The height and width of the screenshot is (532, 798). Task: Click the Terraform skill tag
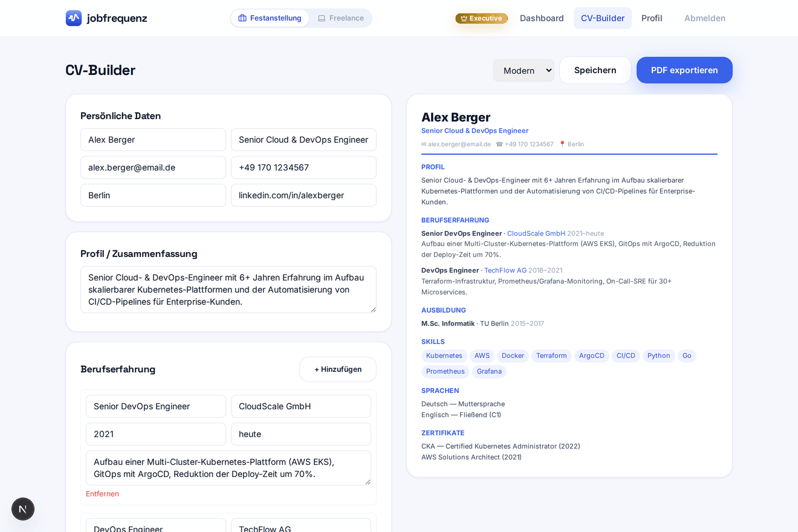(551, 356)
